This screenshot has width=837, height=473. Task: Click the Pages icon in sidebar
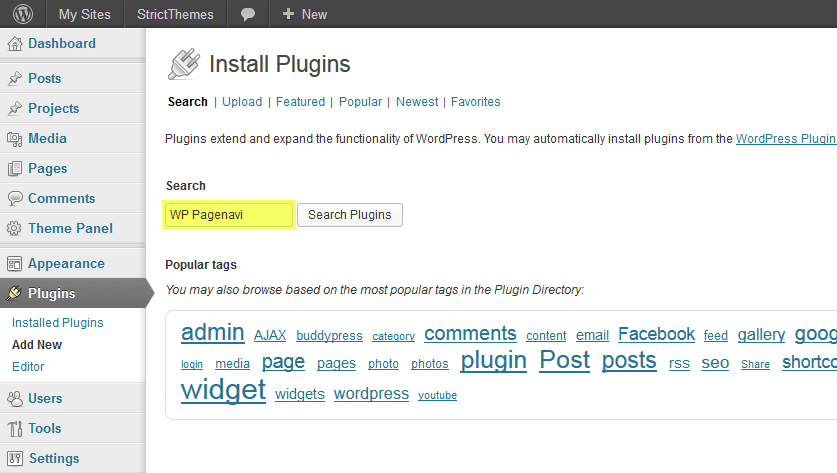pyautogui.click(x=14, y=169)
